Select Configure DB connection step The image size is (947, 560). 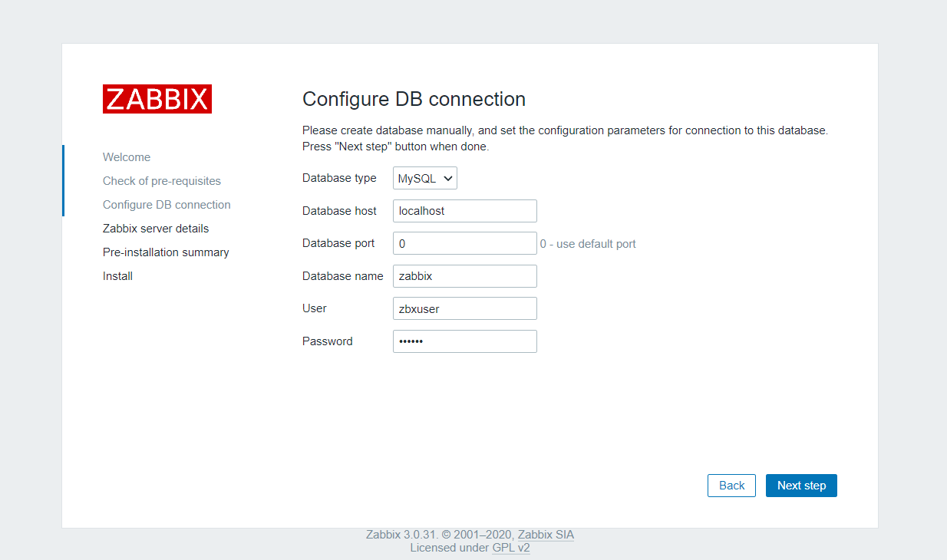(167, 205)
